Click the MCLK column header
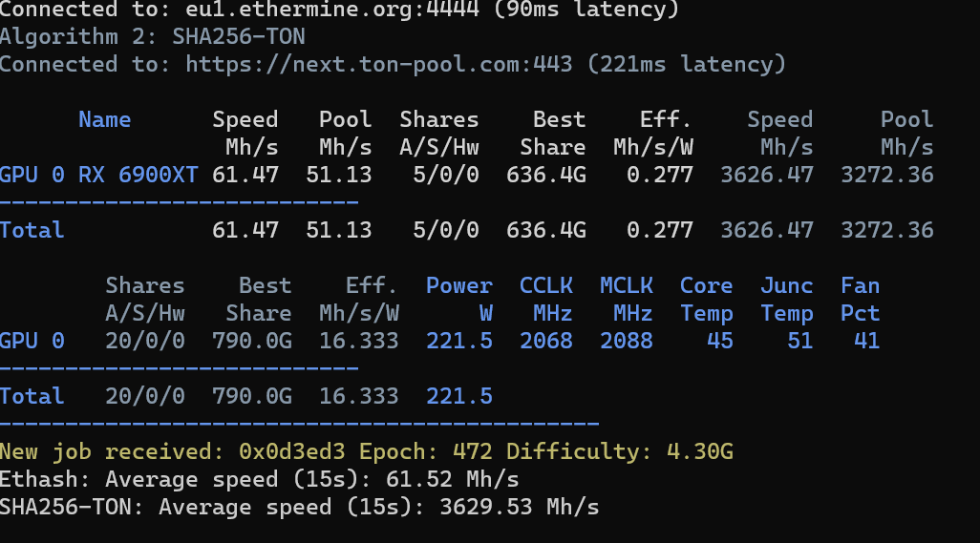Screen dimensions: 980x543 click(x=626, y=286)
